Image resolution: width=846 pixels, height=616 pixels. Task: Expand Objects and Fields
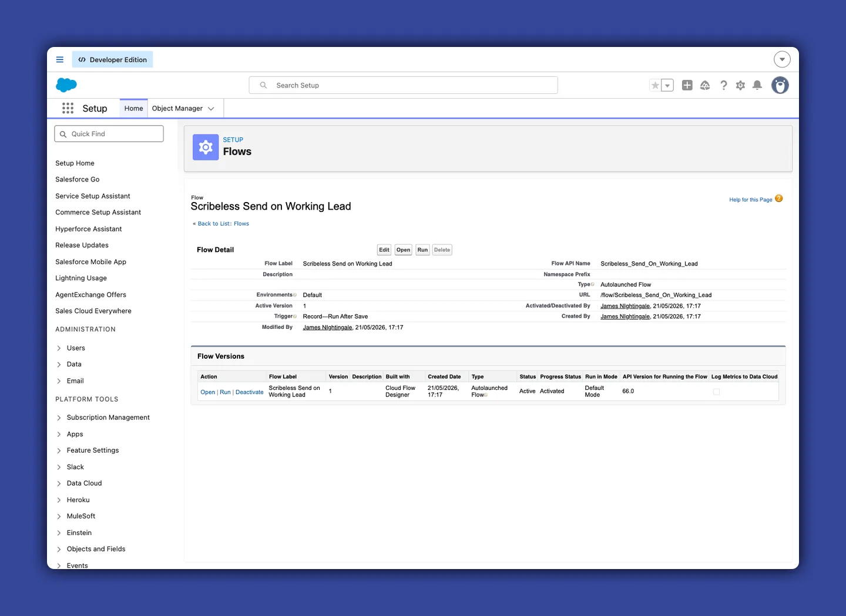(x=59, y=549)
